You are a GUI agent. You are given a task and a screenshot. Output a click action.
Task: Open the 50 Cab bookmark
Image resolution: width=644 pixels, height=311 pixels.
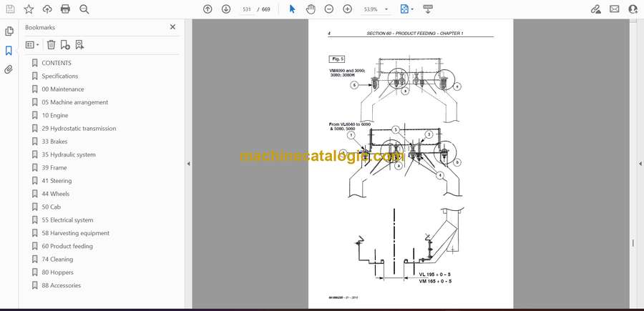pos(52,207)
